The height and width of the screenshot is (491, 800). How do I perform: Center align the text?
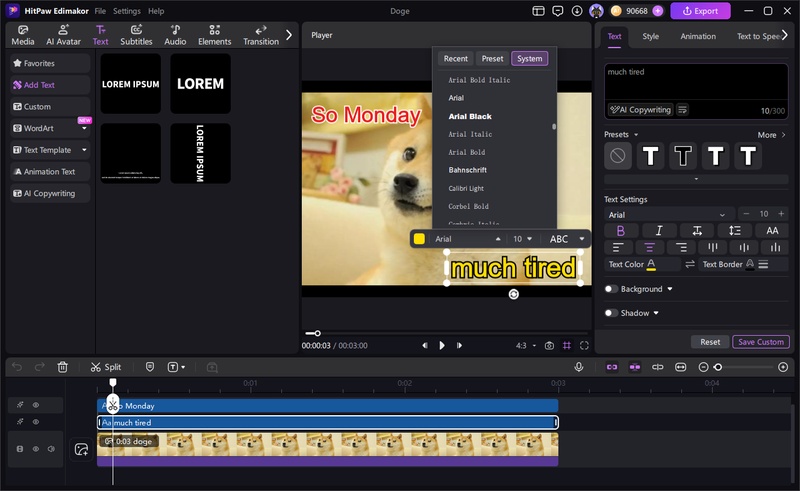pyautogui.click(x=649, y=248)
